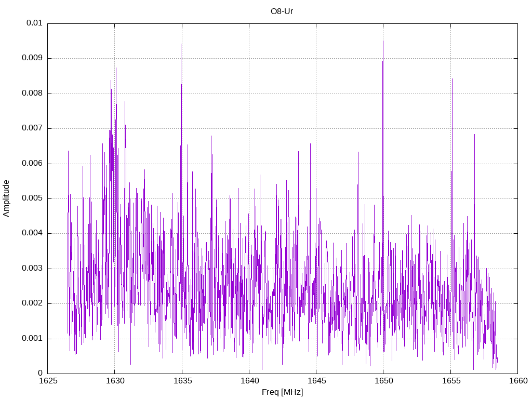532x399 pixels.
Task: Click the spectrum peak tip near 1655 MHz
Action: 452,79
